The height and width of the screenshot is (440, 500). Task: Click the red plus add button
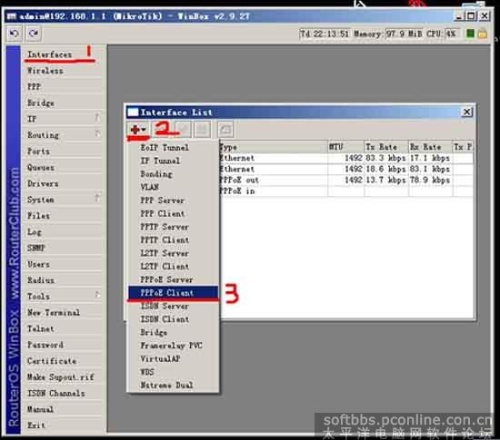pyautogui.click(x=138, y=129)
